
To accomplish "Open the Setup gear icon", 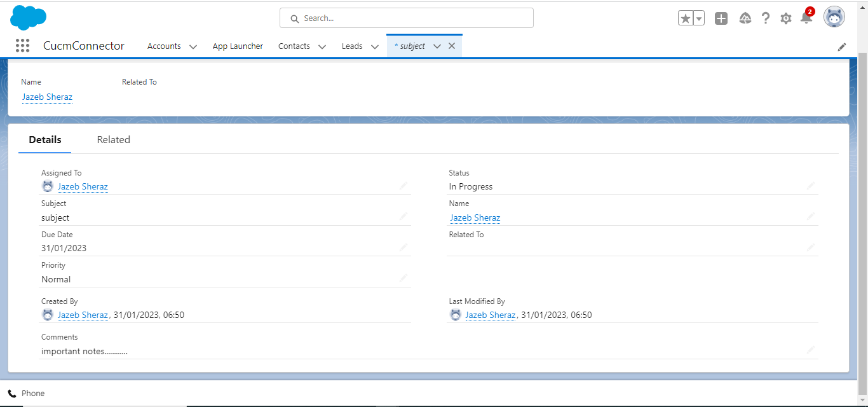I will pyautogui.click(x=785, y=18).
